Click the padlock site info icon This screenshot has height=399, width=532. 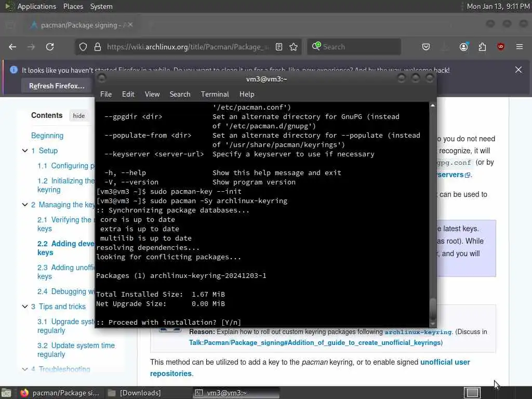click(x=98, y=47)
